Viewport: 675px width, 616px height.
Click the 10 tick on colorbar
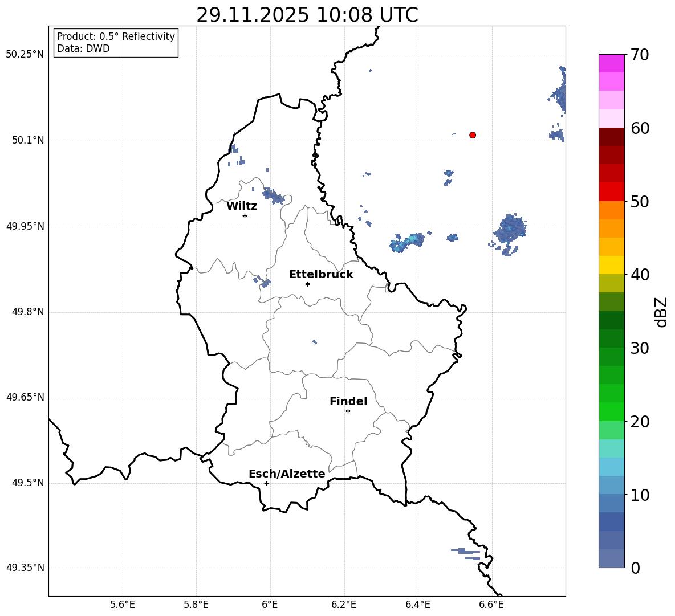640,495
